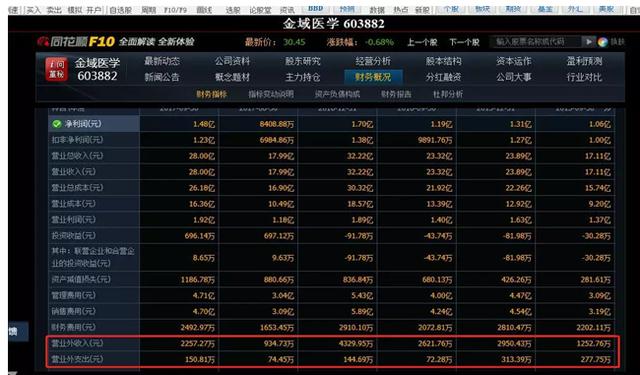This screenshot has height=375, width=640.
Task: Click 买入 in the top toolbar
Action: click(33, 10)
